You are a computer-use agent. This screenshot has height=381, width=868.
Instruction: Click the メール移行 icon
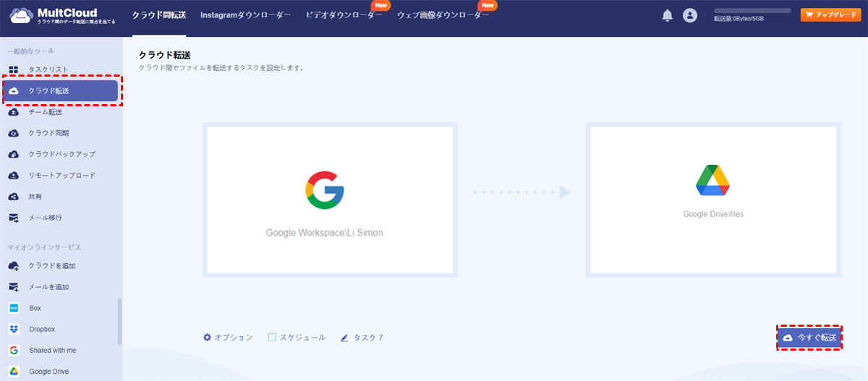point(13,217)
